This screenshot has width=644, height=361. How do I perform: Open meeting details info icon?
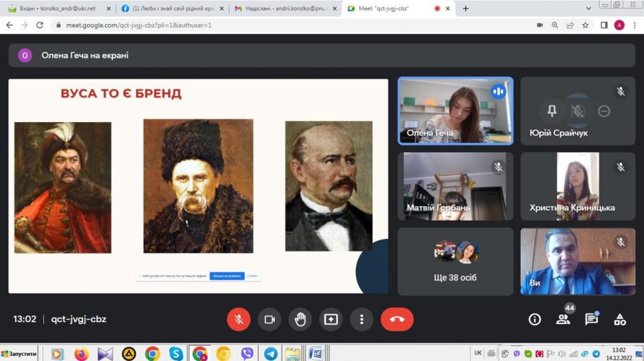535,319
